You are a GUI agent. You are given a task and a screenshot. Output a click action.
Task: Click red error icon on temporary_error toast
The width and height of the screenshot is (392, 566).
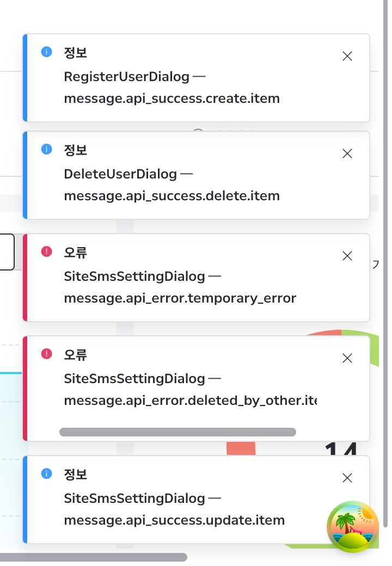coord(47,251)
